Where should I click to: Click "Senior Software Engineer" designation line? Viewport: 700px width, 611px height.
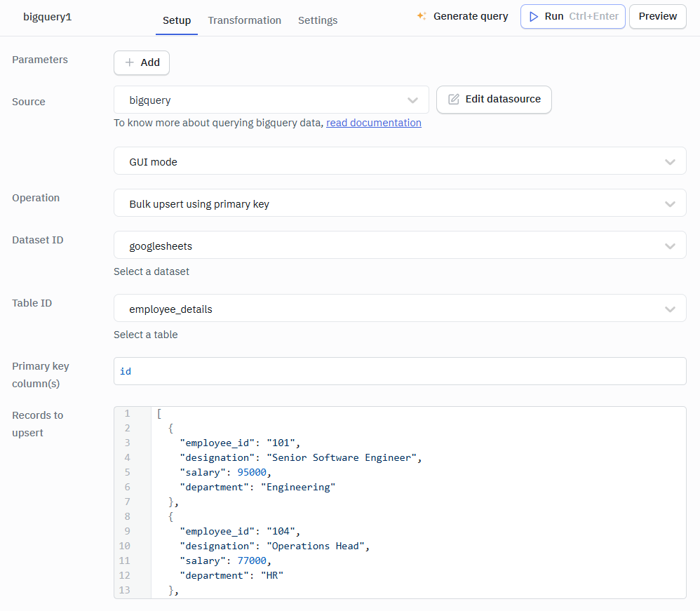click(300, 457)
